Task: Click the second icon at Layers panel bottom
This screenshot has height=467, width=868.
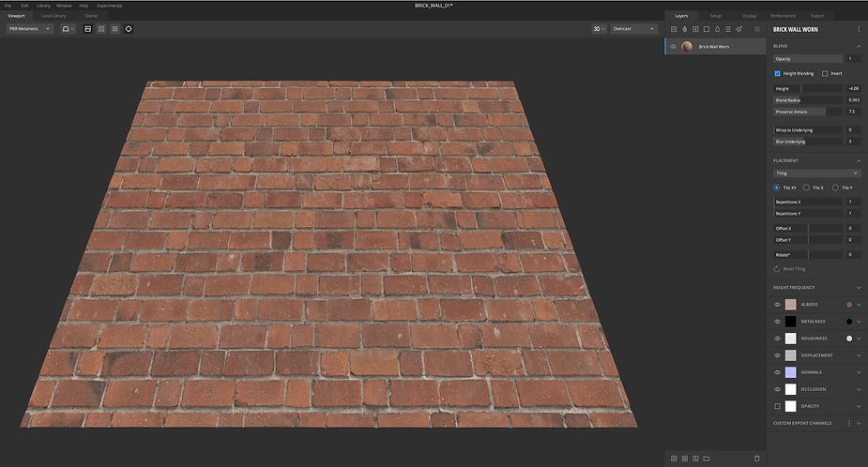Action: 685,459
